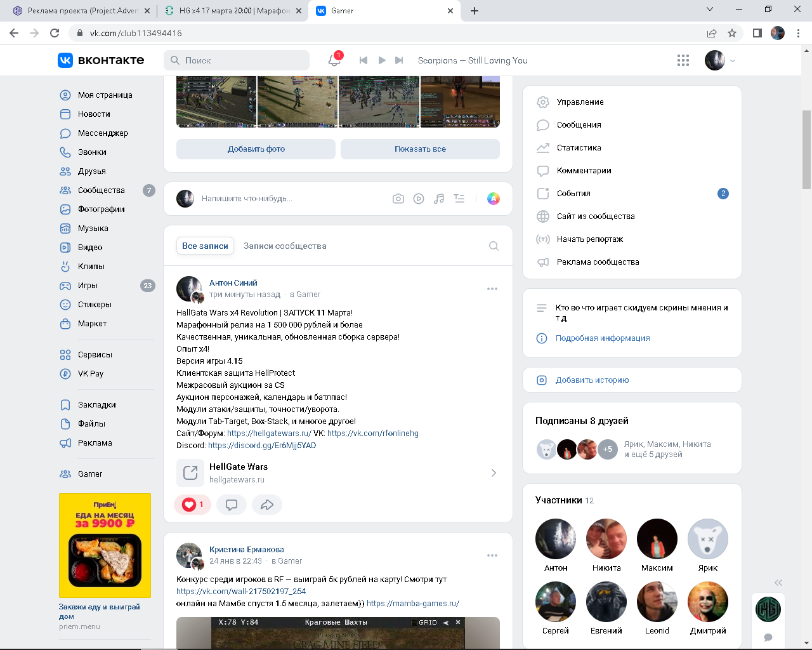
Task: Switch to Записи сообщества tab
Action: click(x=285, y=246)
